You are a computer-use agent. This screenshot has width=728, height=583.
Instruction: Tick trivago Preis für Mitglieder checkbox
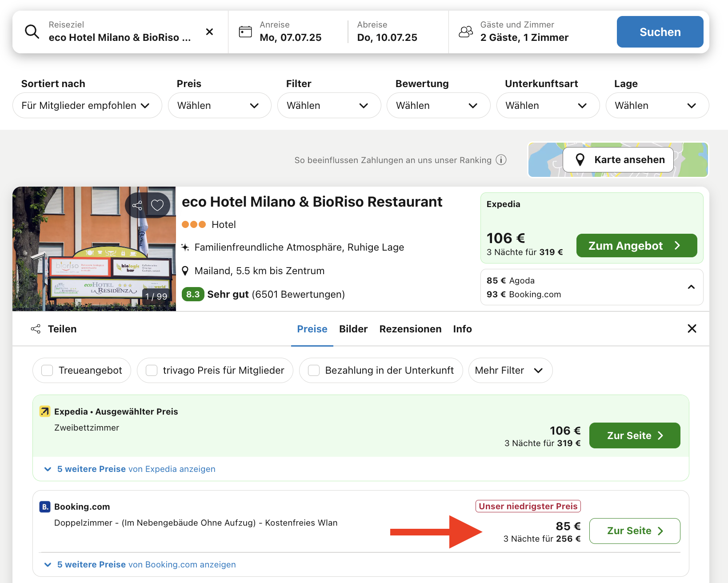click(x=152, y=370)
